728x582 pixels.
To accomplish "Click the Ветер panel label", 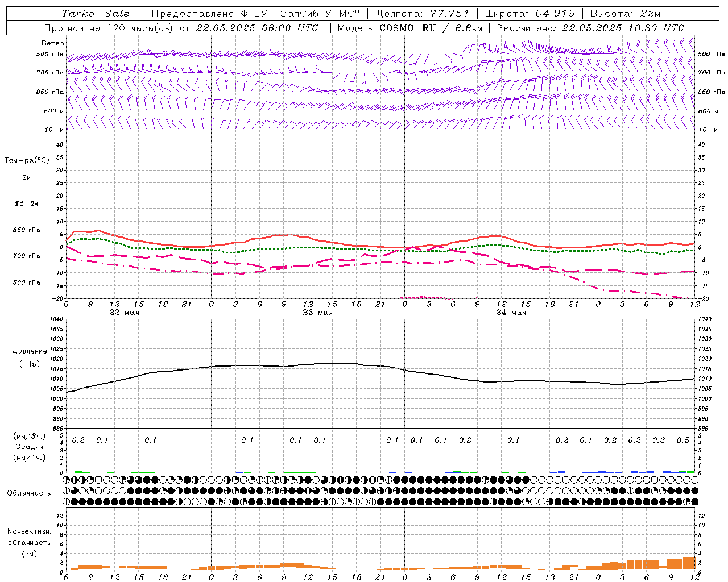I will tap(53, 43).
